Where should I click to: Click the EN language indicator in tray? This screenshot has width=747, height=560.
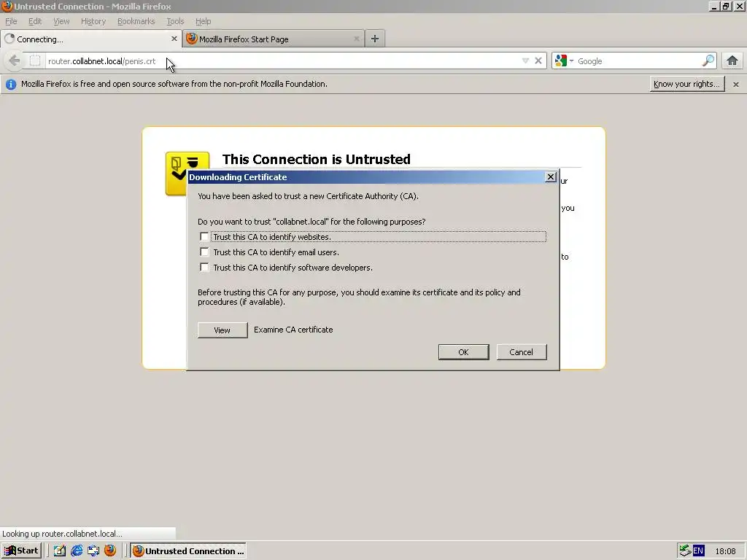[x=698, y=551]
